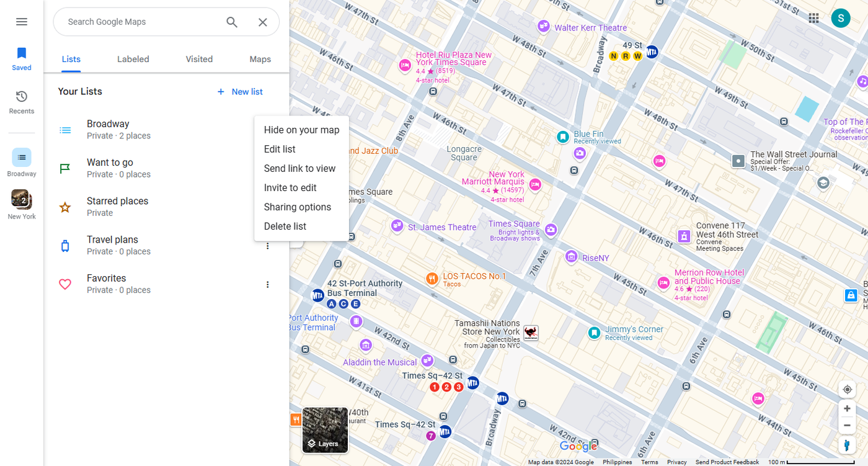Select the Tamashii Nations store pin
This screenshot has height=466, width=868.
[x=531, y=333]
